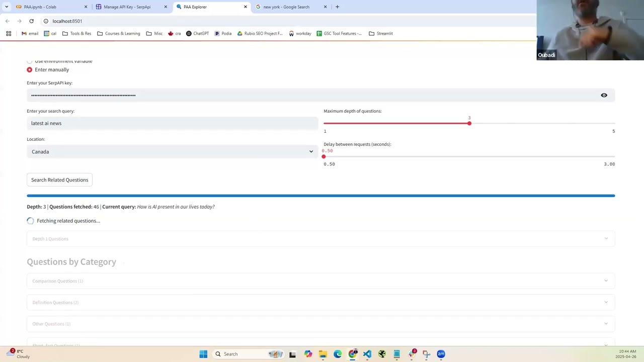Open the Podia bookmark

[223, 33]
